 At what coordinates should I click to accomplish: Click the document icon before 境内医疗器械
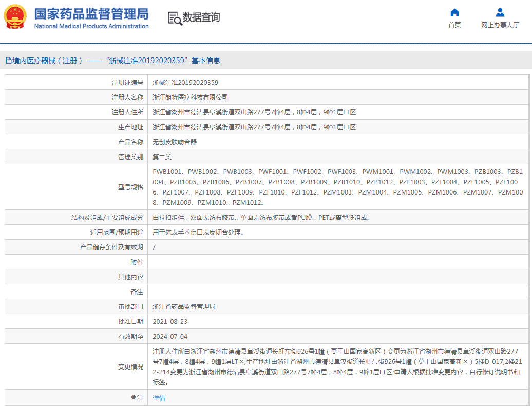pos(9,61)
